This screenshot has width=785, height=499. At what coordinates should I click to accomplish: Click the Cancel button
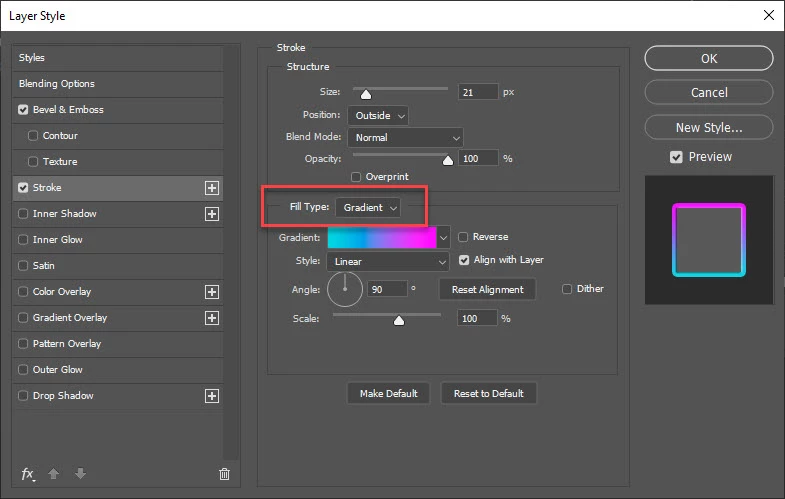[709, 93]
